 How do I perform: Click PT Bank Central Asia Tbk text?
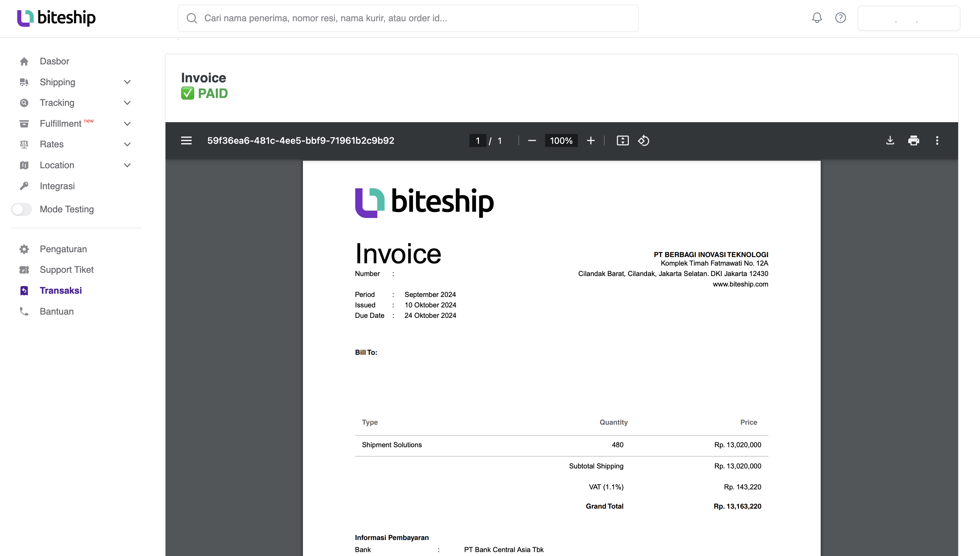(504, 549)
